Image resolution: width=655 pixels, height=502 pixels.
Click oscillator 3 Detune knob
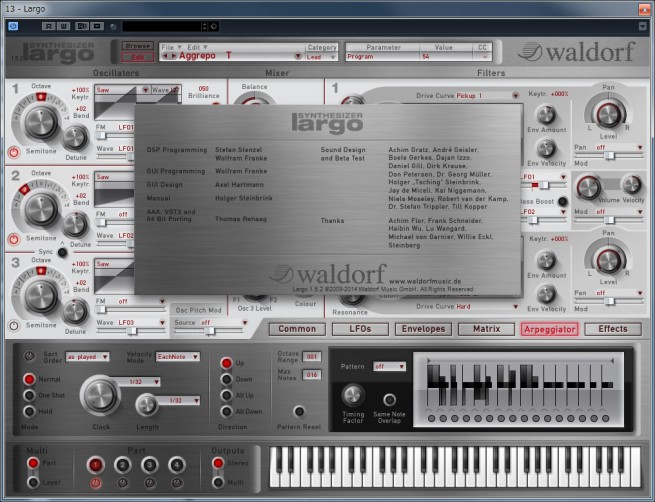coord(76,312)
